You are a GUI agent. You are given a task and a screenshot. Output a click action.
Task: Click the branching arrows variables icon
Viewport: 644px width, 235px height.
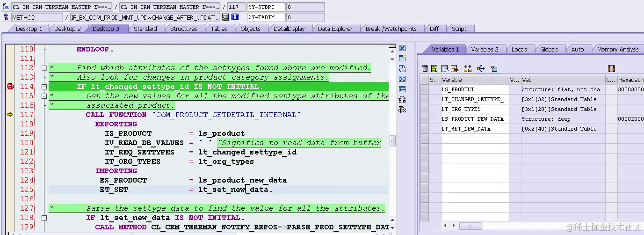pos(480,69)
